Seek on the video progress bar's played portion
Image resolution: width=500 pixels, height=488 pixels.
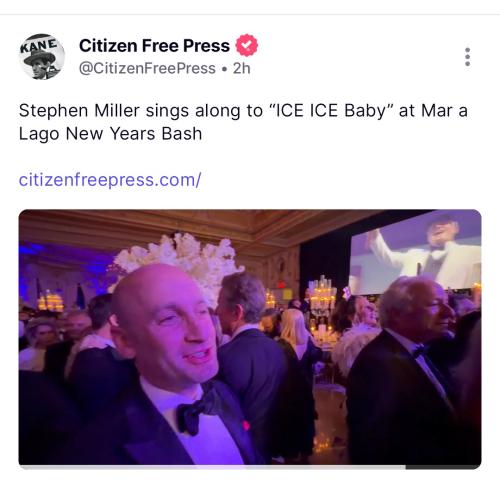[212, 467]
